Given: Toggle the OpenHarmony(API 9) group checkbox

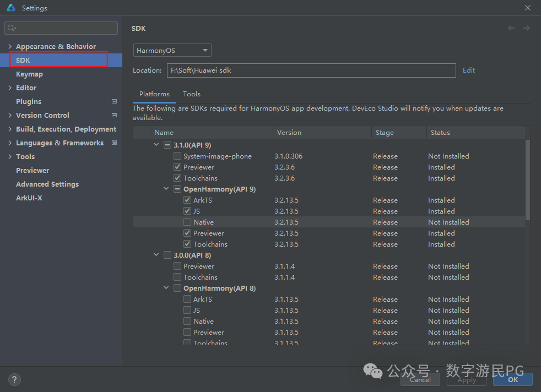Looking at the screenshot, I should [177, 189].
